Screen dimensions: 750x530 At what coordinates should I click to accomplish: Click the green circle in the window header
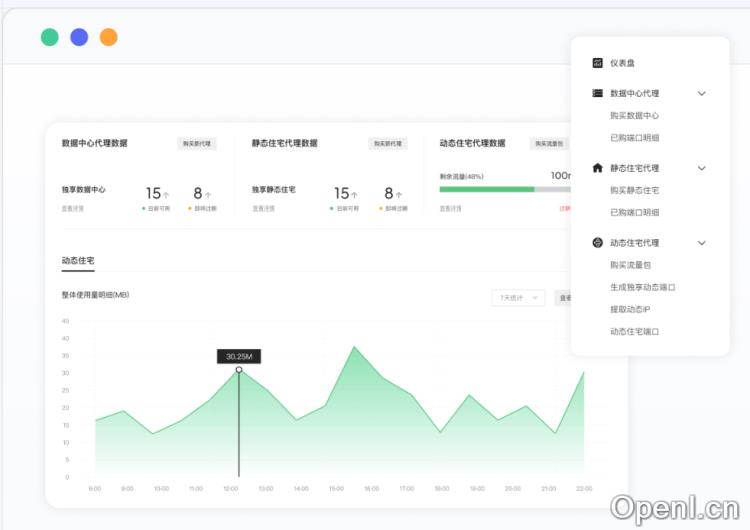tap(50, 37)
